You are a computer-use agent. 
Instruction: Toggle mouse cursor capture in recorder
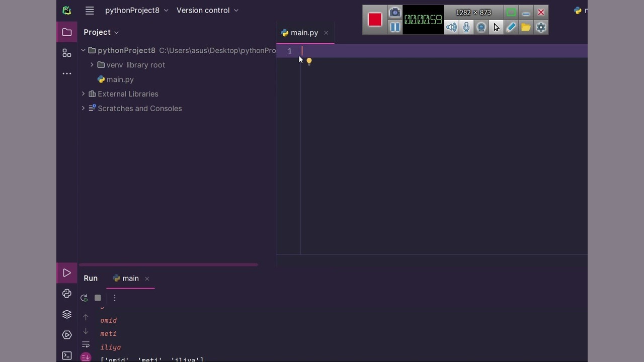[496, 27]
